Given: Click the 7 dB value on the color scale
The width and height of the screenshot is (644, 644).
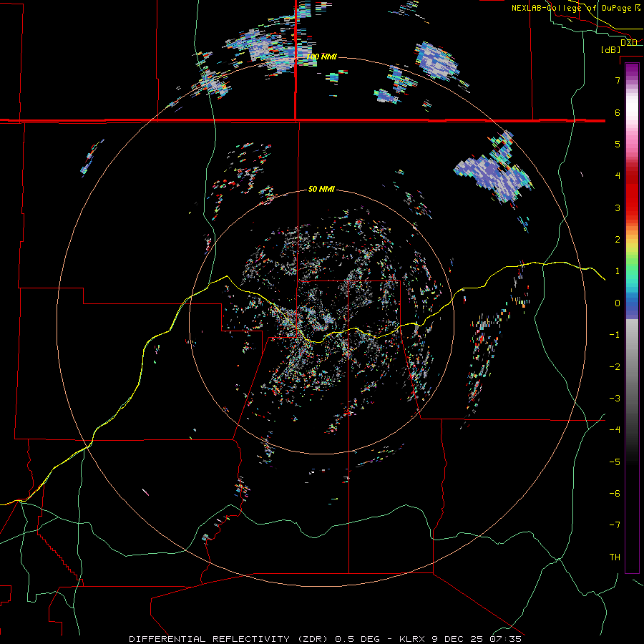Looking at the screenshot, I should (x=618, y=80).
